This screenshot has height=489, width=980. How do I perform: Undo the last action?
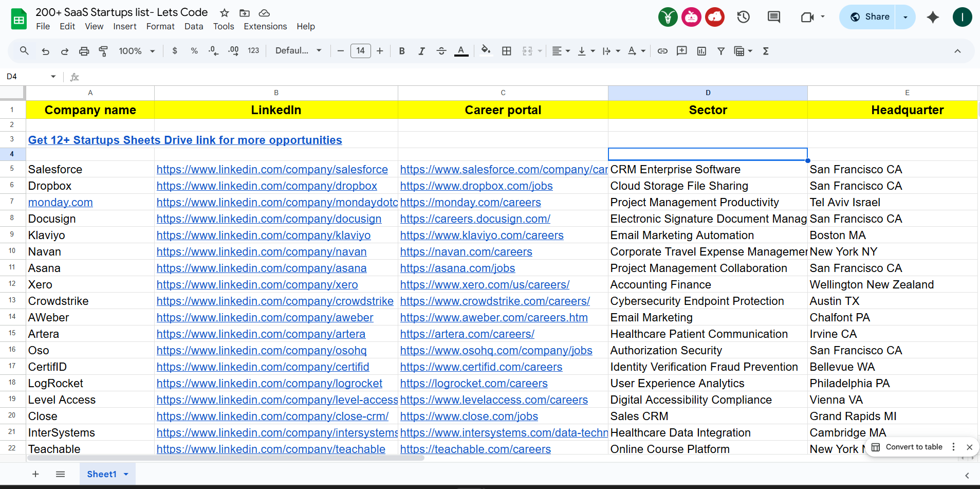(x=45, y=51)
